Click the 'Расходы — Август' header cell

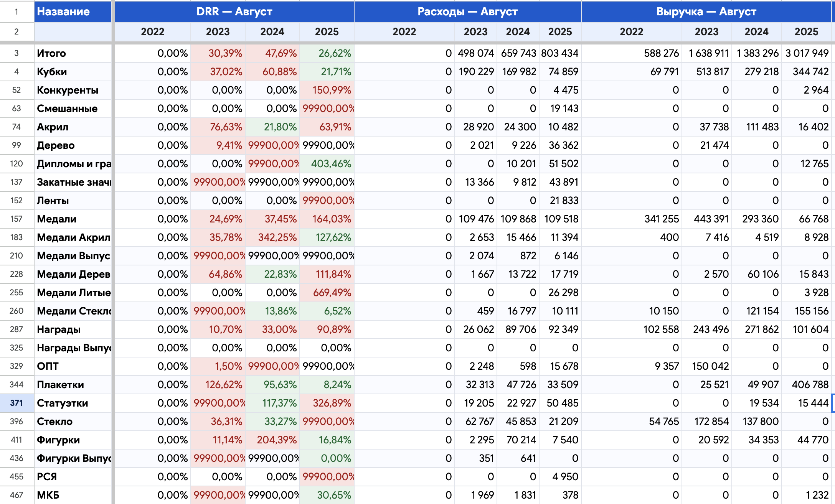(x=467, y=12)
